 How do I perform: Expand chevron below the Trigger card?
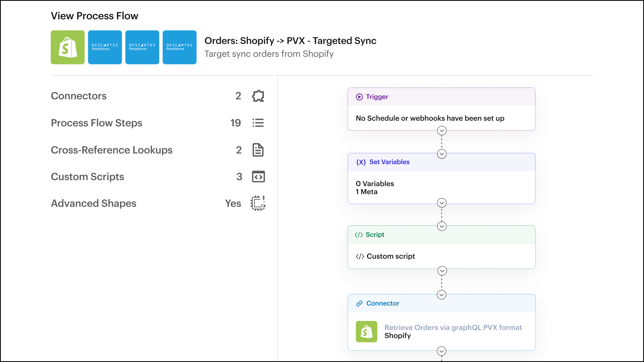[x=442, y=131]
